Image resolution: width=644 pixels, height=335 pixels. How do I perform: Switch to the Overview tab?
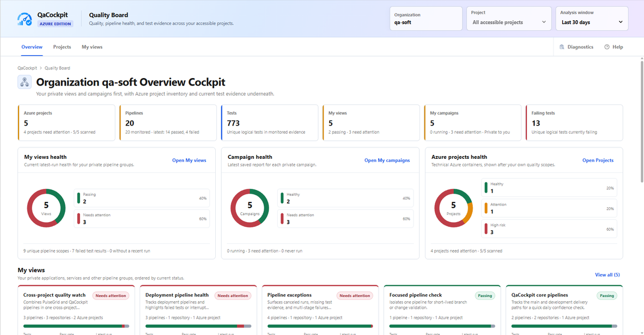click(32, 47)
